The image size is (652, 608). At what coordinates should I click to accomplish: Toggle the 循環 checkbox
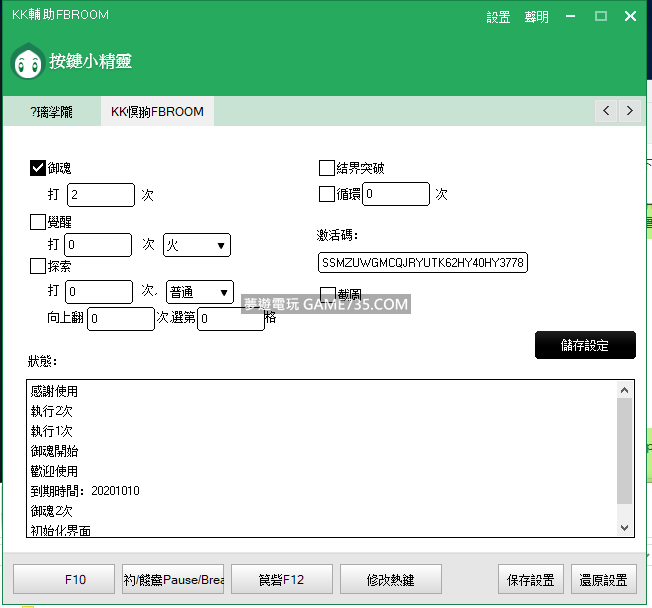pyautogui.click(x=327, y=194)
